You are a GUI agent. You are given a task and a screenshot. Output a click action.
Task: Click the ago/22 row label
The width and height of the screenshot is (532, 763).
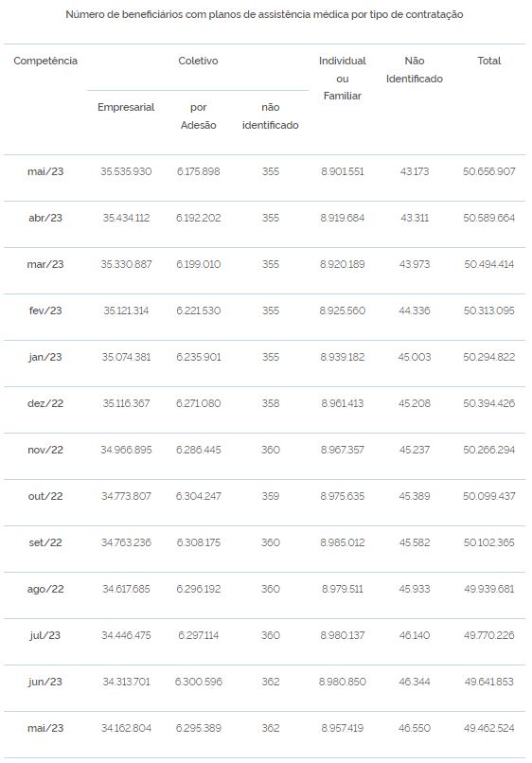pyautogui.click(x=45, y=589)
